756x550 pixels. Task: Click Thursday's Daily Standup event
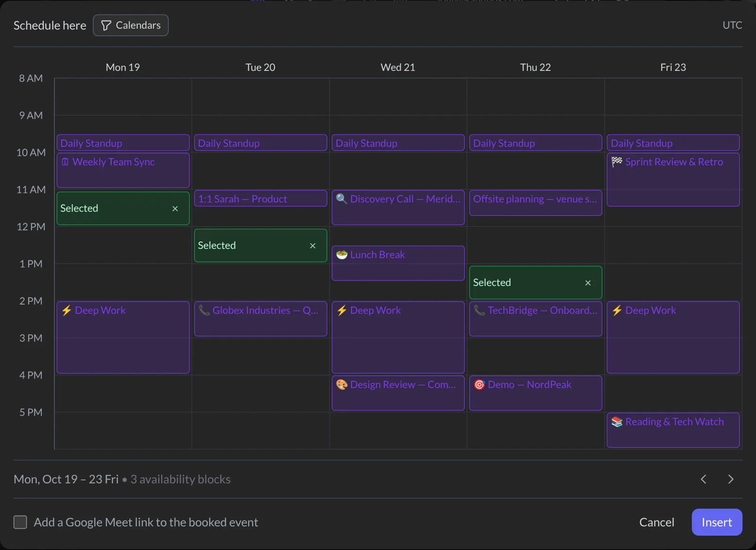coord(535,143)
